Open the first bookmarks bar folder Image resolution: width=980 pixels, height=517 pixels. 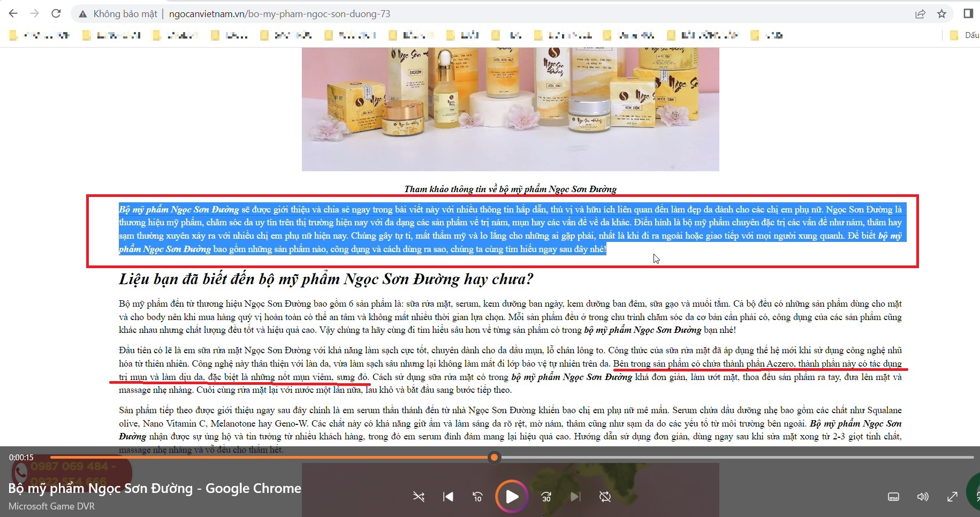point(40,35)
